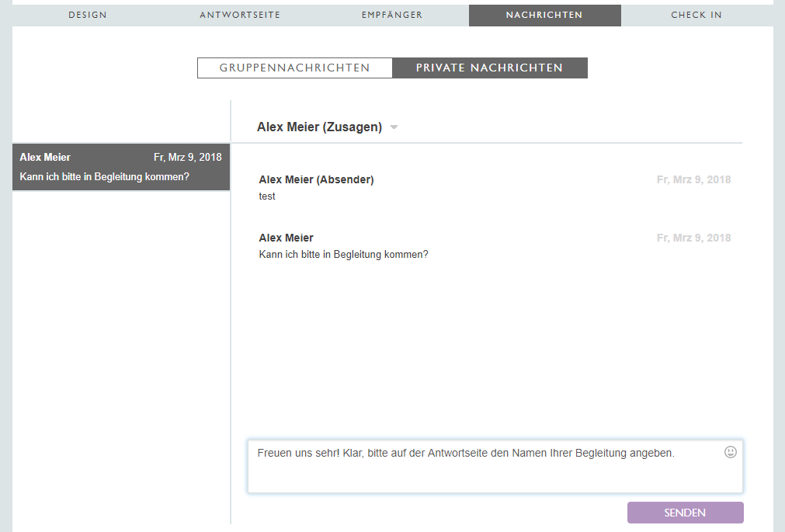Screen dimensions: 785x532
Task: Switch to the Empfänger tab
Action: [x=392, y=15]
